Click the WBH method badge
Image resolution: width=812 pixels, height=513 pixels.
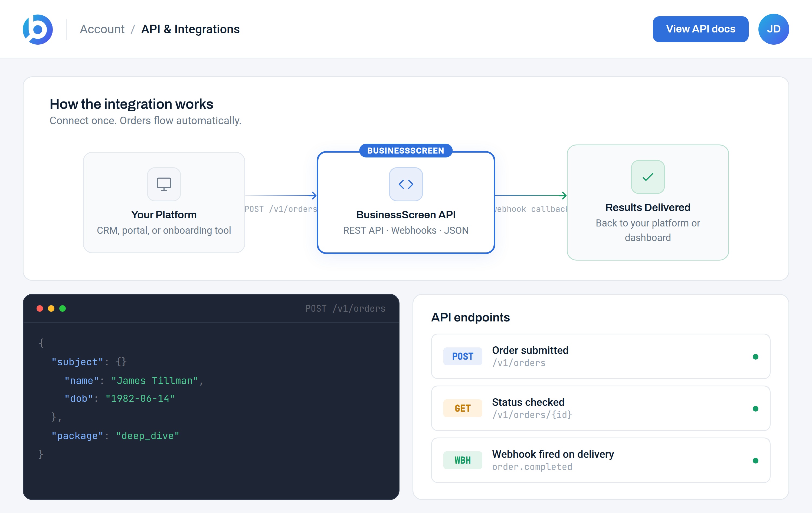tap(462, 460)
